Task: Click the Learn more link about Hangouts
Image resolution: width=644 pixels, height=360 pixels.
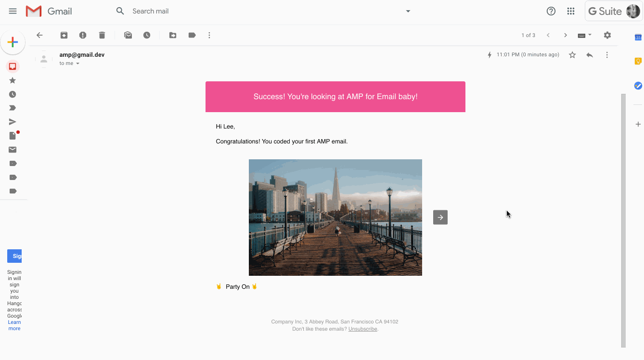Action: tap(14, 325)
